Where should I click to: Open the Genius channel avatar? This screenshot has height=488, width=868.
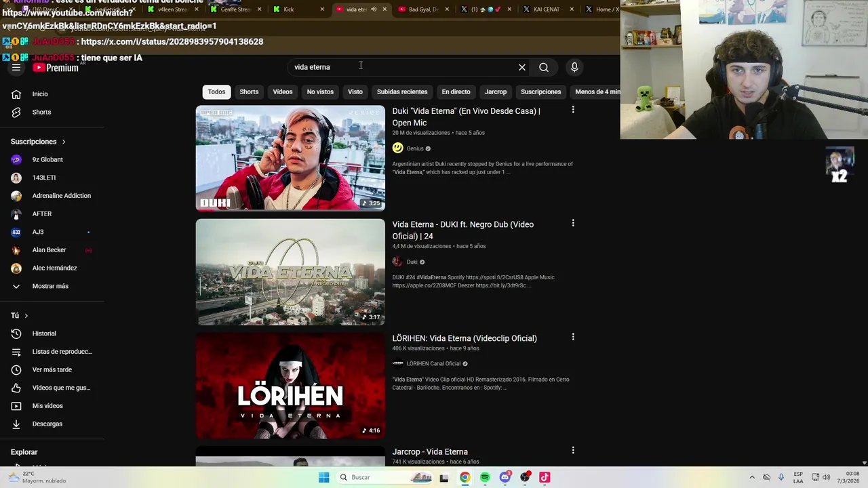click(x=397, y=148)
